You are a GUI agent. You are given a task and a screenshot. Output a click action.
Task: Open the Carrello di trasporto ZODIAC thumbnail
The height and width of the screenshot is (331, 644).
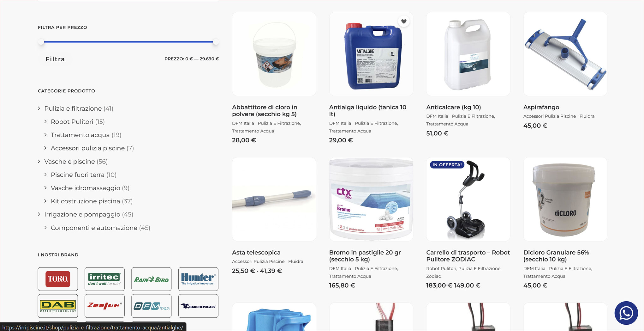click(x=468, y=199)
